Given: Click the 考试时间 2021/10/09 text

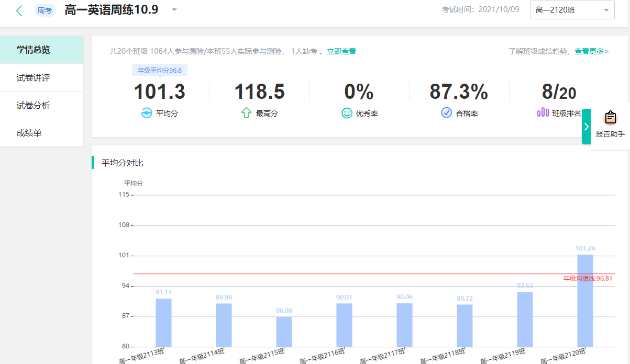Looking at the screenshot, I should pos(481,9).
